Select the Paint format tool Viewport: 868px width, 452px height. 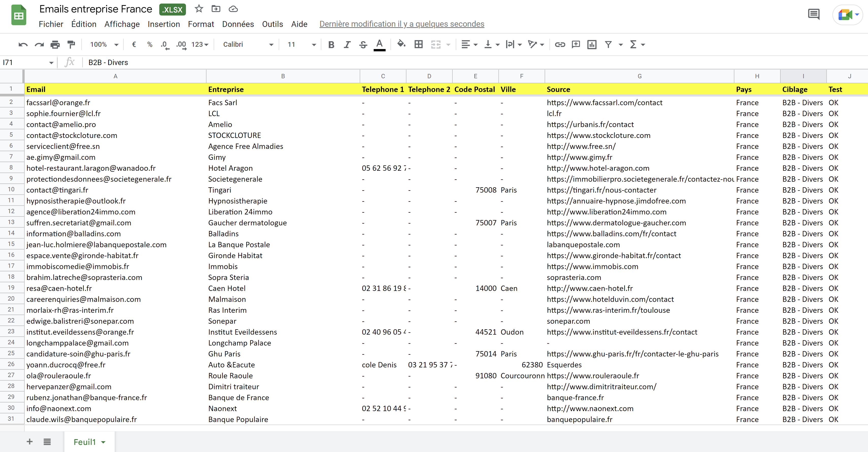click(x=71, y=44)
